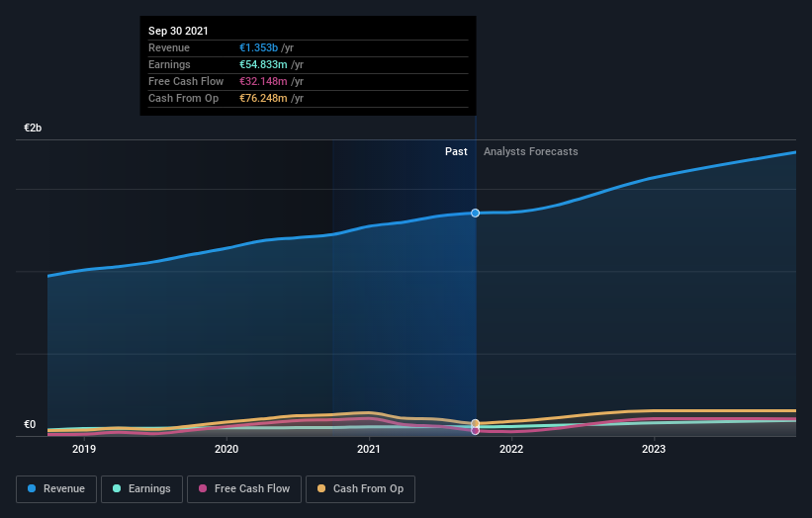Select the orange Cash From Op data marker
Image resolution: width=812 pixels, height=518 pixels.
coord(475,423)
